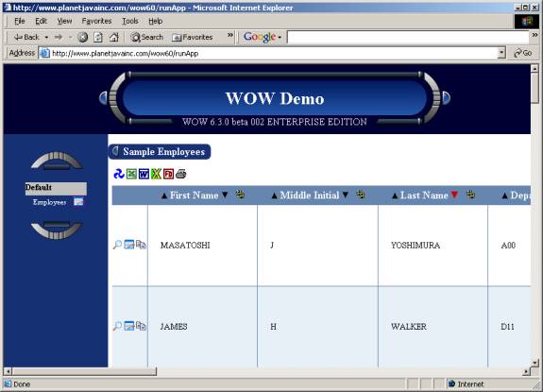The width and height of the screenshot is (543, 392).
Task: Click sidebar lower arc scroll button
Action: tap(57, 230)
